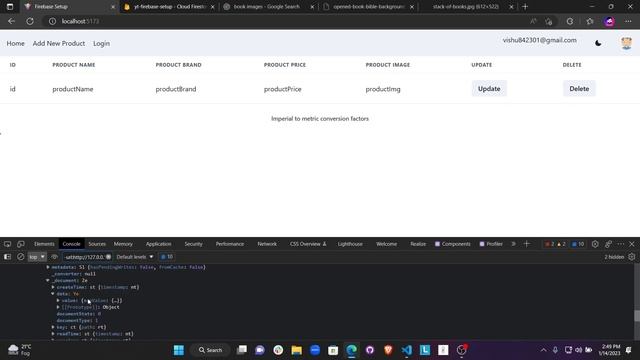The image size is (640, 360).
Task: Switch to the Sources tab
Action: coord(97,244)
